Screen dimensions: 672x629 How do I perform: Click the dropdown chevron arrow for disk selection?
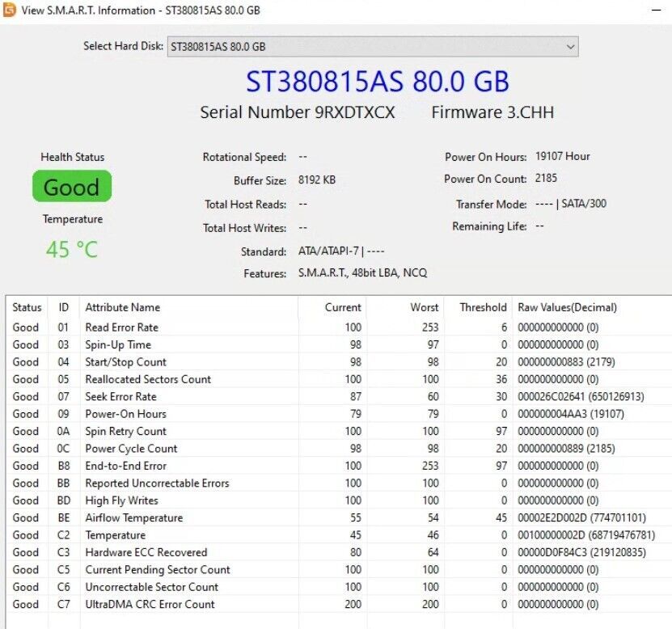[x=570, y=46]
